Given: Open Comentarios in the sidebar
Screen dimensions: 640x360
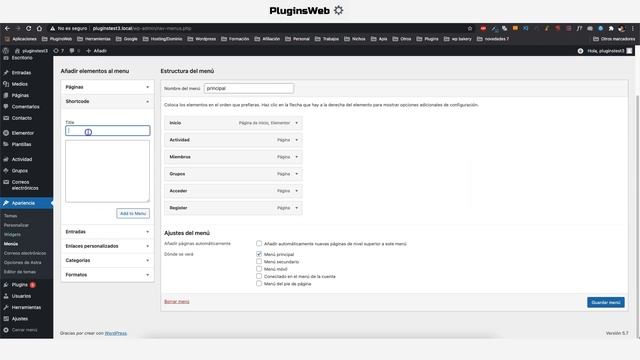Looking at the screenshot, I should (26, 107).
